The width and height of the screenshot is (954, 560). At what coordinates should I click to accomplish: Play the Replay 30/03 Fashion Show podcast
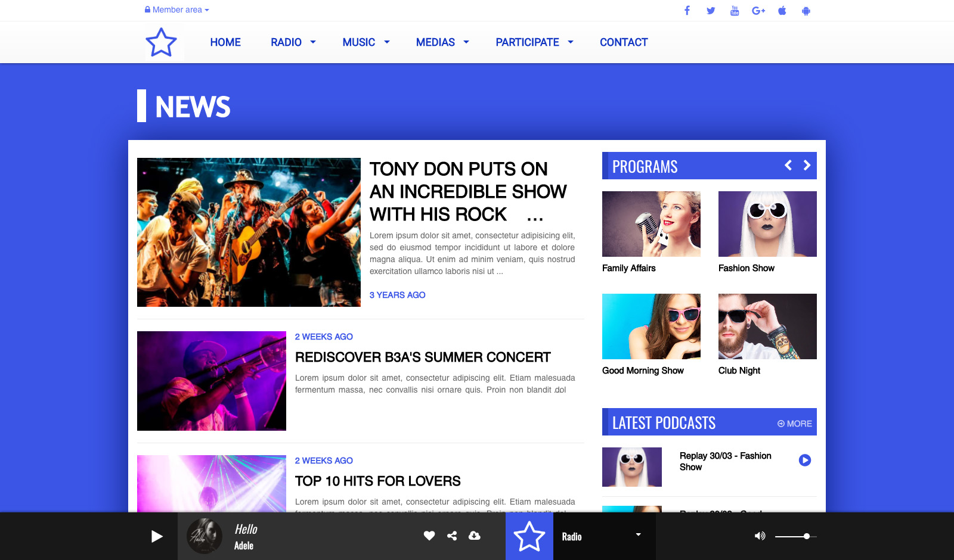coord(805,460)
